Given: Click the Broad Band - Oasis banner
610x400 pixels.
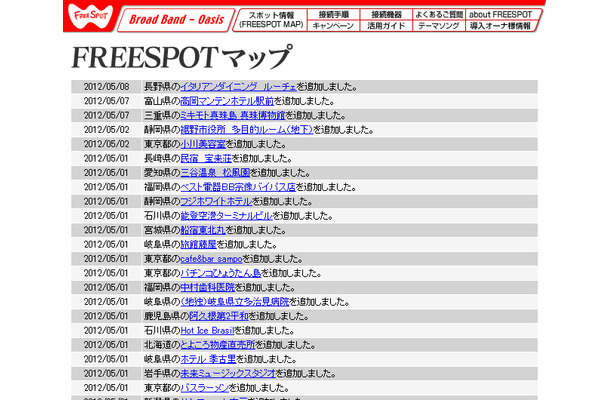Looking at the screenshot, I should 176,19.
